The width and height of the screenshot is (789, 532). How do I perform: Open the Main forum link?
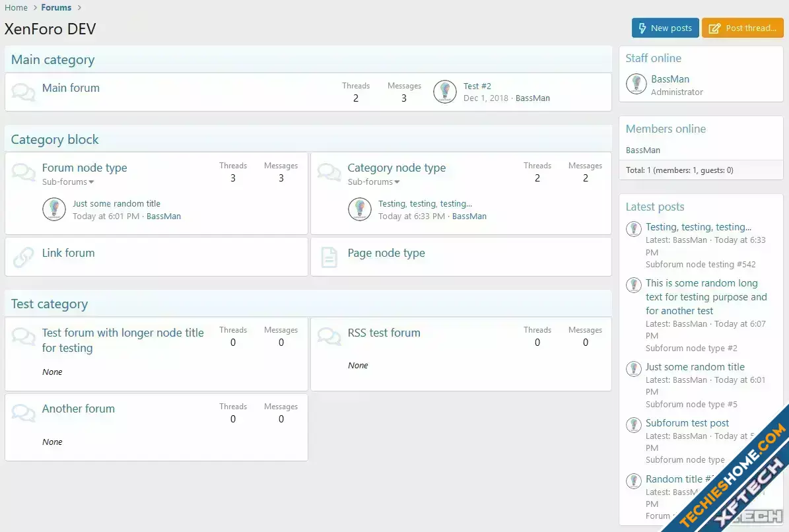71,88
